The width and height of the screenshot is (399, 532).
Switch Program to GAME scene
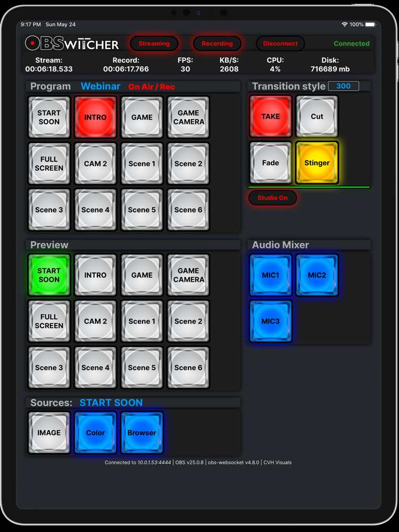[x=142, y=118]
